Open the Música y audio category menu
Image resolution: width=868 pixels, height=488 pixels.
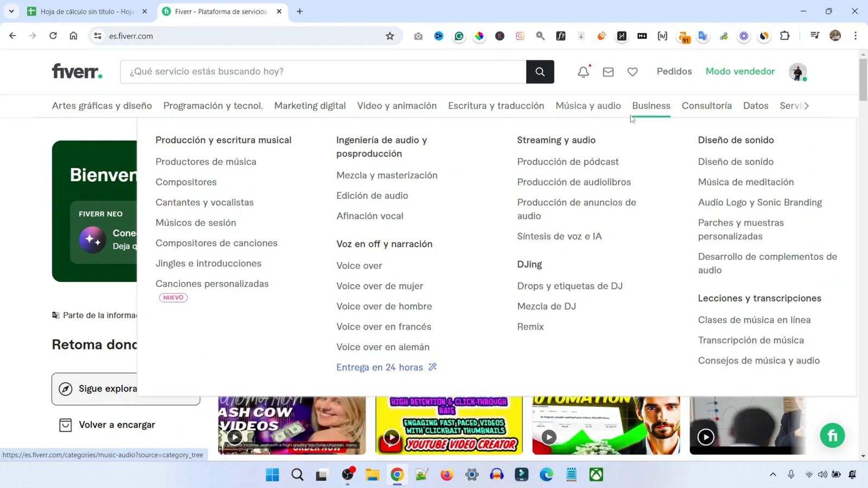[588, 106]
